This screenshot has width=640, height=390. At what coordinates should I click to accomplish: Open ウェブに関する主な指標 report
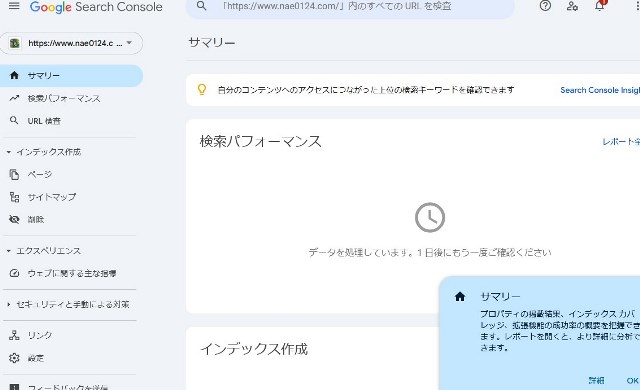click(71, 273)
